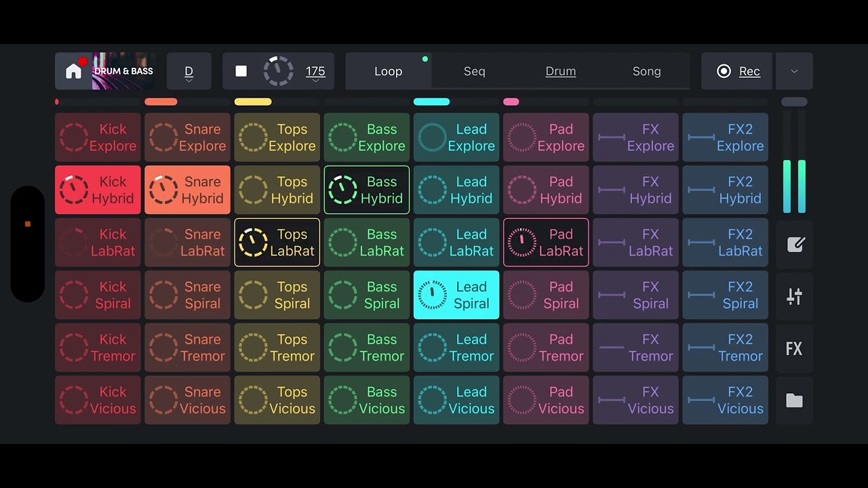Image resolution: width=868 pixels, height=488 pixels.
Task: Open the mixer sliders icon
Action: 795,296
